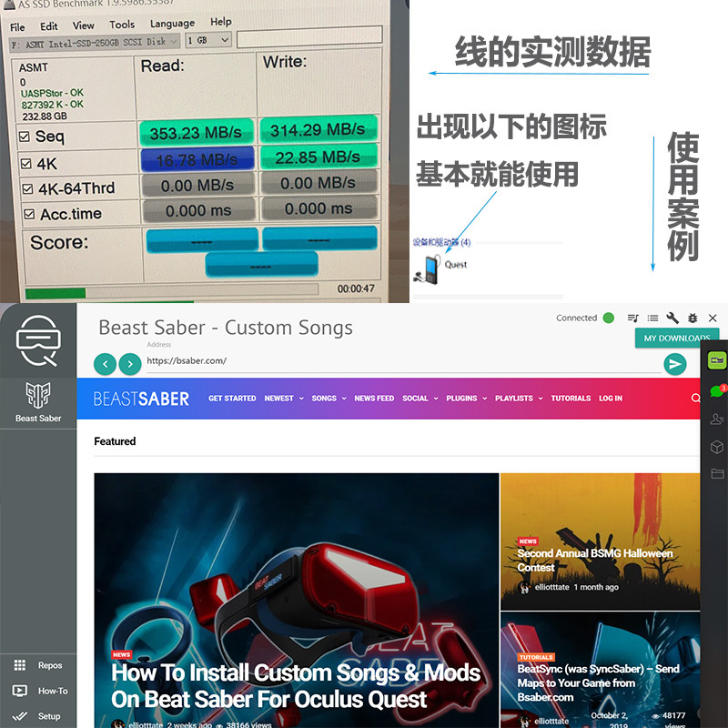The width and height of the screenshot is (728, 728).
Task: Expand the SOCIAL menu arrow
Action: coord(436,399)
